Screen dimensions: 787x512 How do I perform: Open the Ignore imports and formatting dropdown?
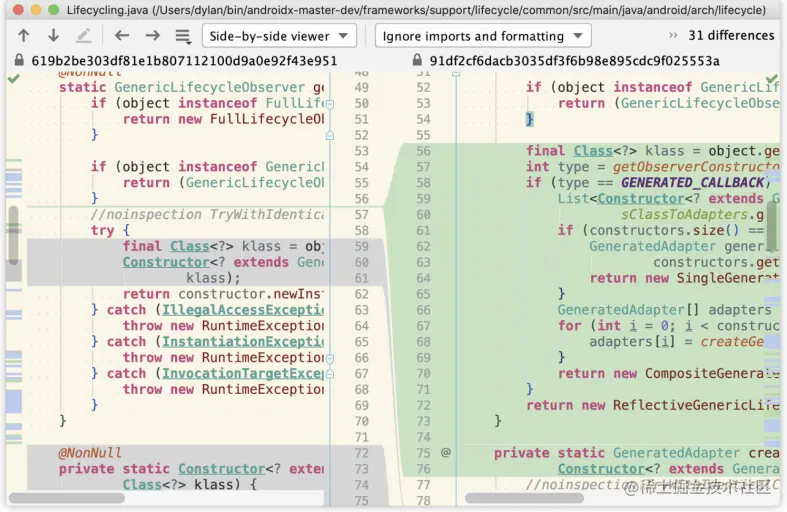point(483,36)
